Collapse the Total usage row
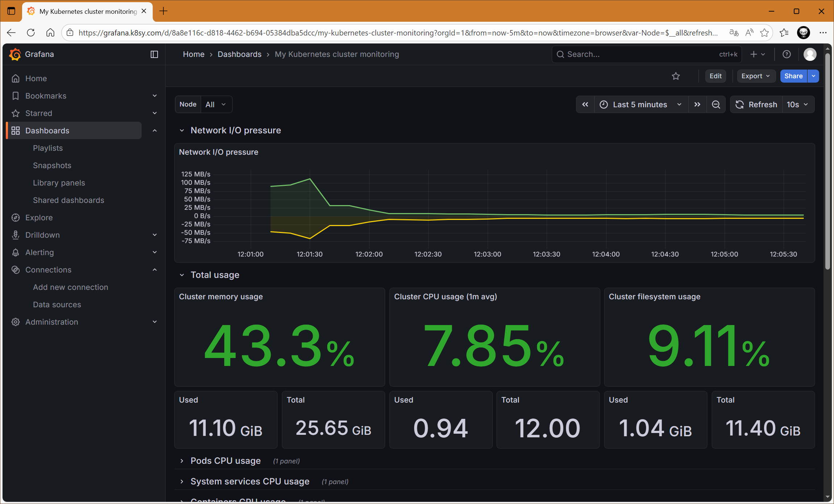This screenshot has width=834, height=504. pos(182,275)
